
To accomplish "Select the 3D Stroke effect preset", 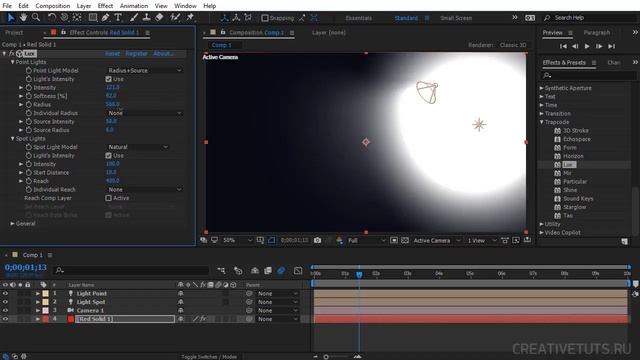I will pos(576,131).
